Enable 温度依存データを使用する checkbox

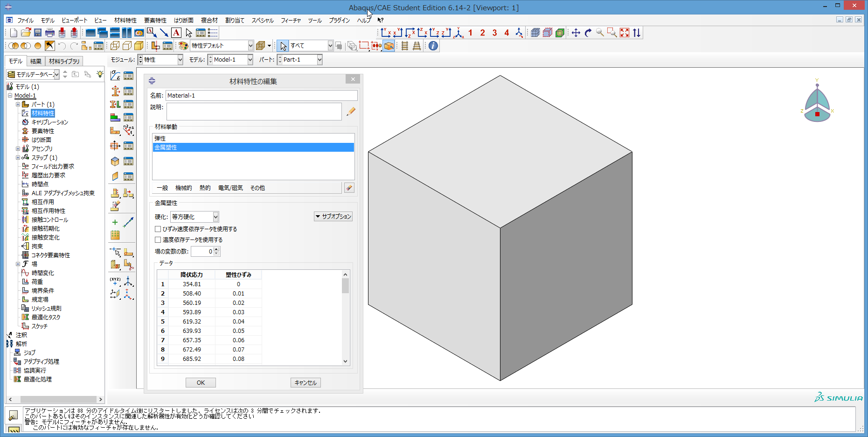(158, 240)
